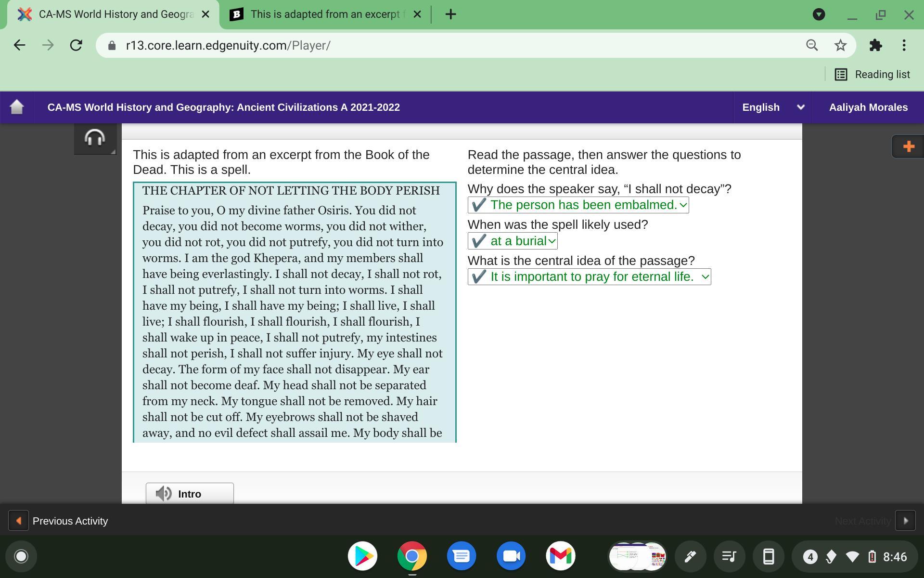Image resolution: width=924 pixels, height=578 pixels.
Task: Open the 'at a burial' answer dropdown
Action: point(513,241)
